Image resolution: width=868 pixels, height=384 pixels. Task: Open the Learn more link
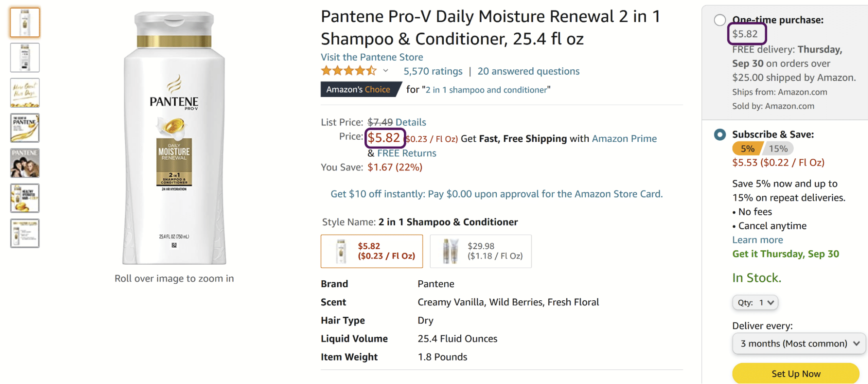point(757,240)
